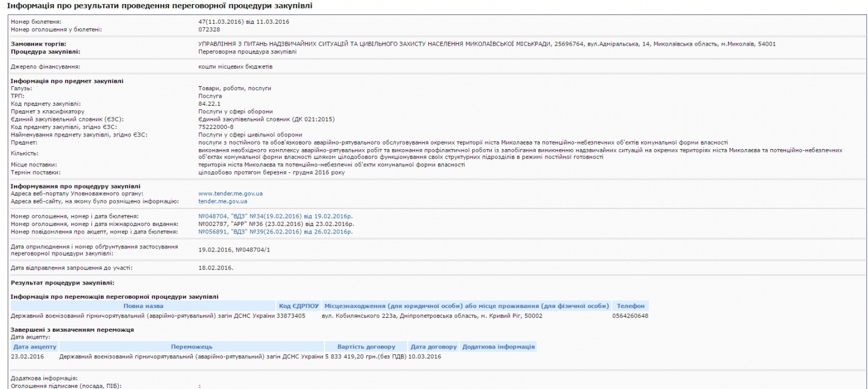Click the 'Дата акцепту' column header
868x389 pixels.
pyautogui.click(x=35, y=347)
